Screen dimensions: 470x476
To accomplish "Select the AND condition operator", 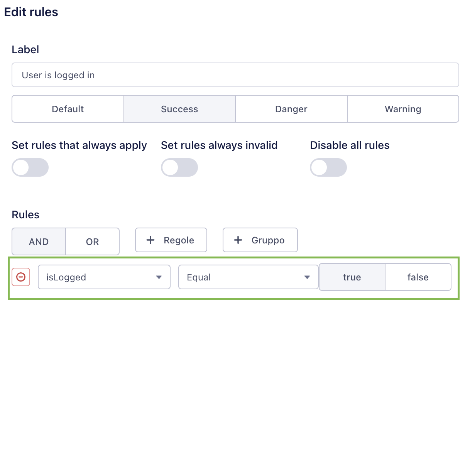I will click(39, 241).
